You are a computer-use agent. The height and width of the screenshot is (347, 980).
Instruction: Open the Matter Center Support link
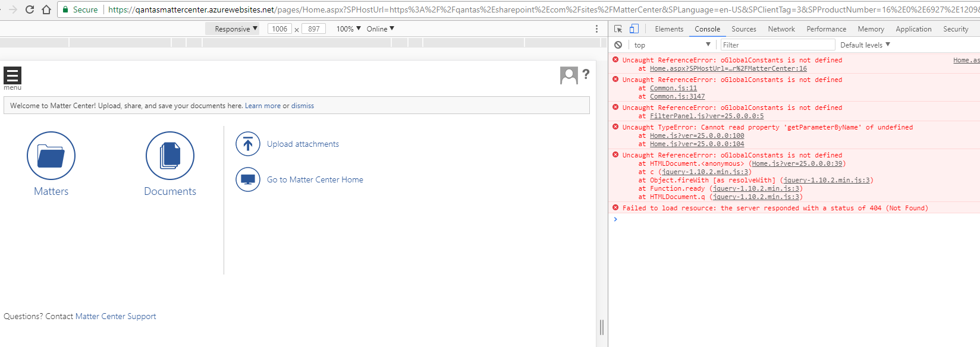point(116,316)
